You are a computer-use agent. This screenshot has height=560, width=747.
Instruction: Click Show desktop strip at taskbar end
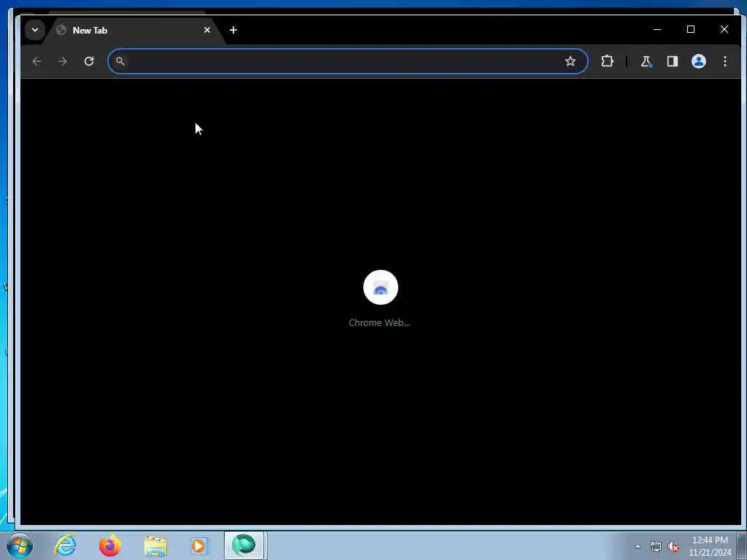pos(742,546)
